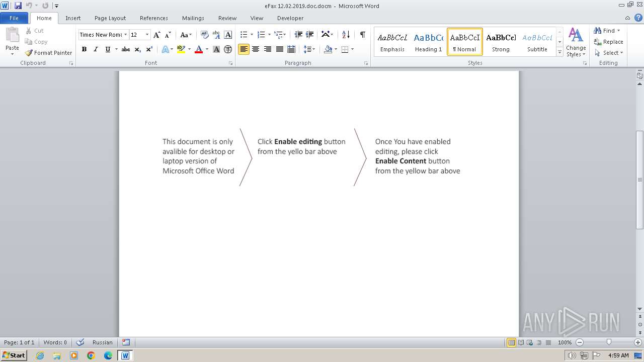Grow font size icon
Image resolution: width=644 pixels, height=362 pixels.
(157, 35)
